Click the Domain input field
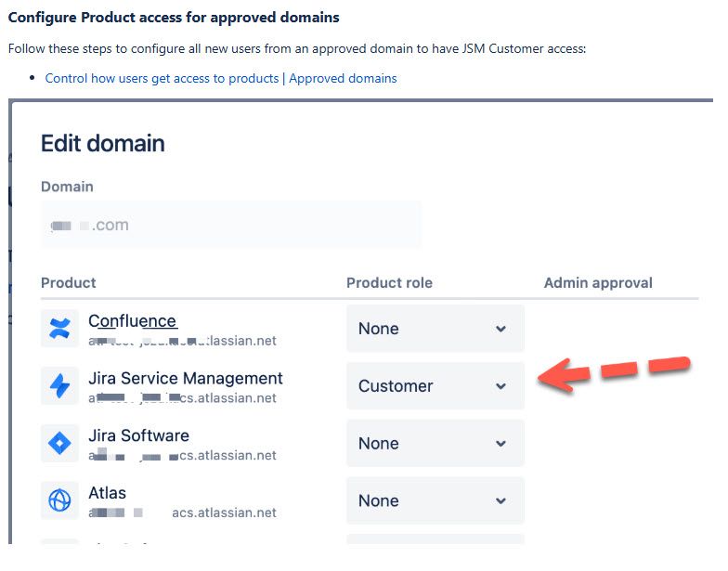 coord(230,225)
